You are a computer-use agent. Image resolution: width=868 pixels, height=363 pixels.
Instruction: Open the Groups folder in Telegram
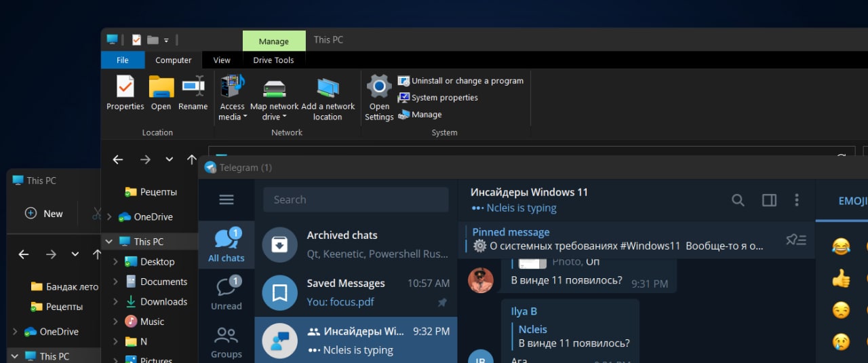click(x=226, y=341)
